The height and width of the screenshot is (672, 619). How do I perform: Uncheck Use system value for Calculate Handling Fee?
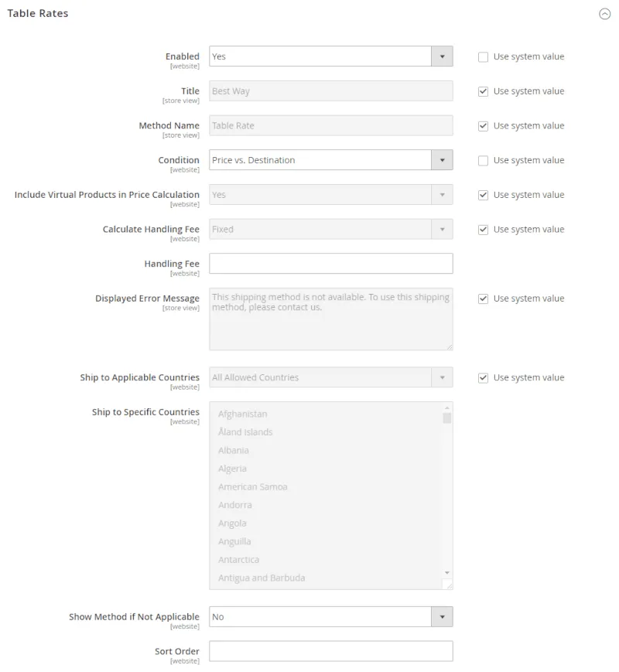coord(483,229)
